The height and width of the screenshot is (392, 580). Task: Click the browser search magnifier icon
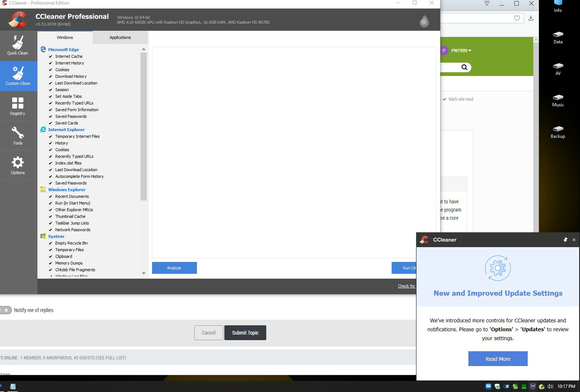coord(464,67)
